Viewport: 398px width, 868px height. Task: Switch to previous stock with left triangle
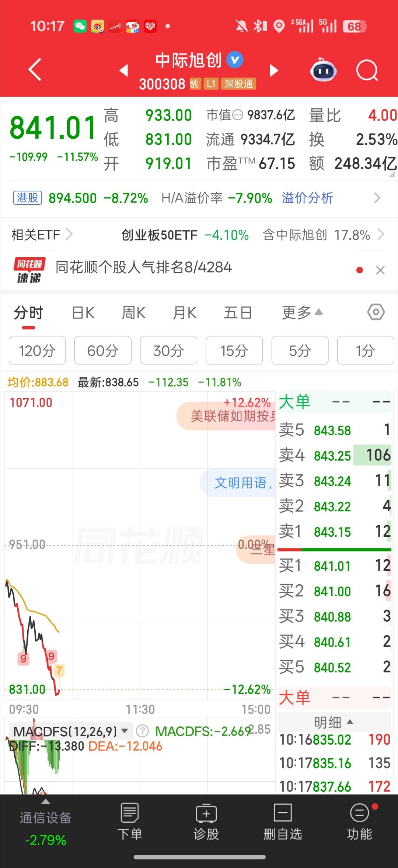(x=124, y=70)
